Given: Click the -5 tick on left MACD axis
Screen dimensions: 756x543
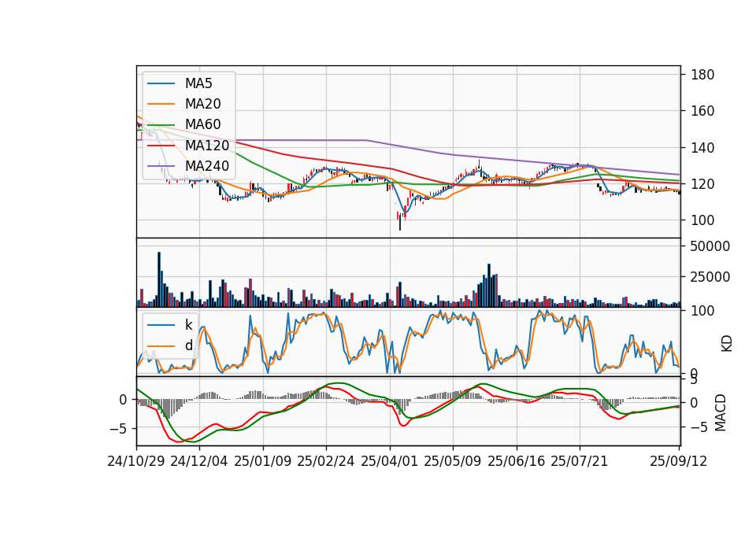Looking at the screenshot, I should point(118,428).
